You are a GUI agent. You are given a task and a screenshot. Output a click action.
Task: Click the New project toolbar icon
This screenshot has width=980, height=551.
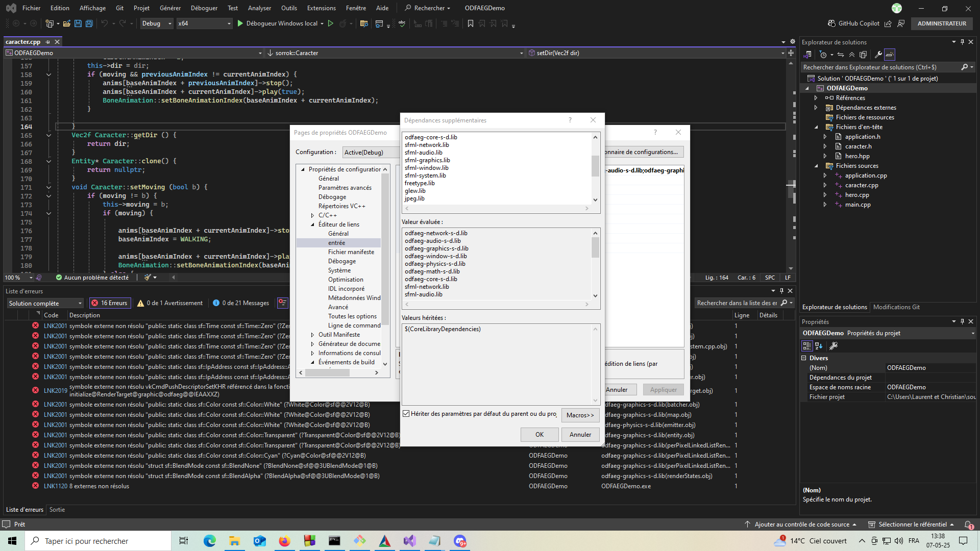50,23
